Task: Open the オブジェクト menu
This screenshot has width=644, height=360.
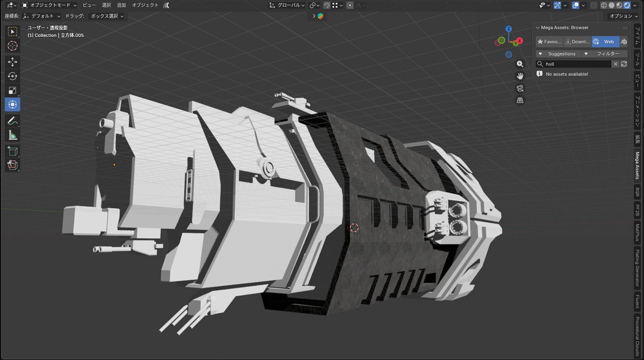Action: pos(145,5)
